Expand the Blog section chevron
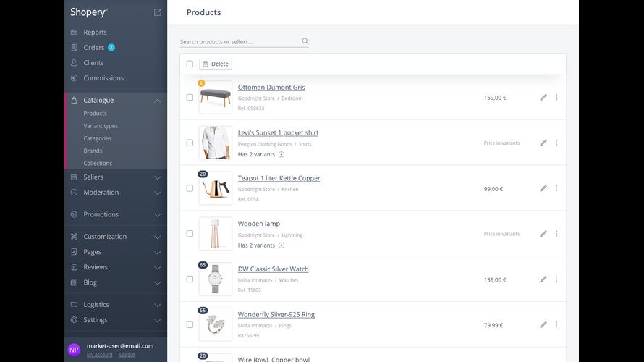The height and width of the screenshot is (362, 644). [x=157, y=282]
